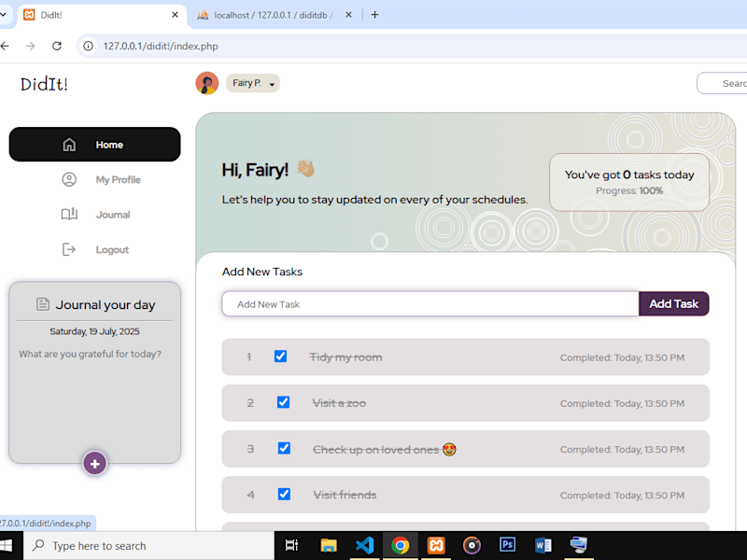Click Completed time on Tidy my room row
Viewport: 747px width, 560px height.
622,357
